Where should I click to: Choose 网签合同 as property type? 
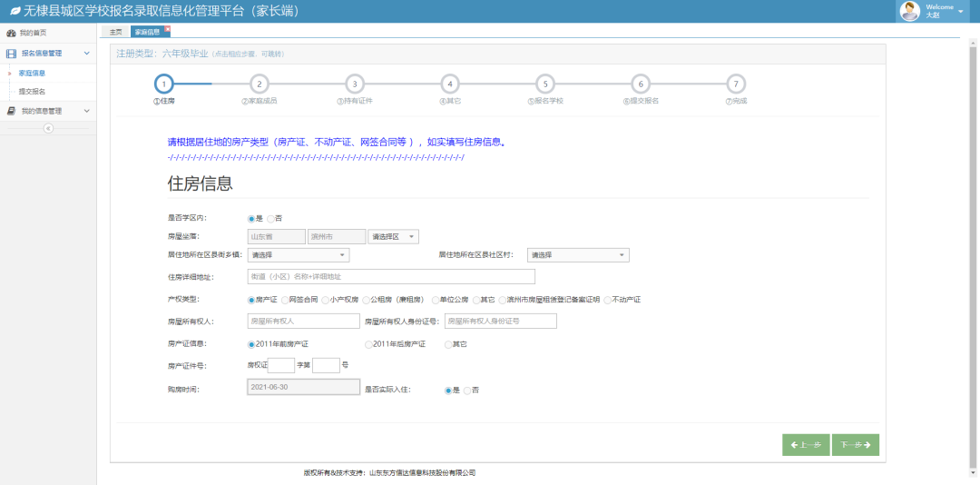pos(285,300)
